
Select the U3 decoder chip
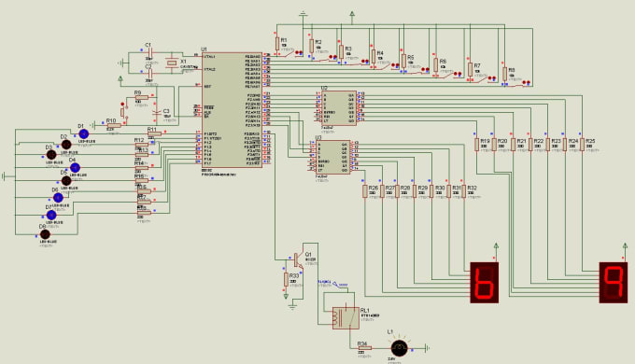[333, 157]
